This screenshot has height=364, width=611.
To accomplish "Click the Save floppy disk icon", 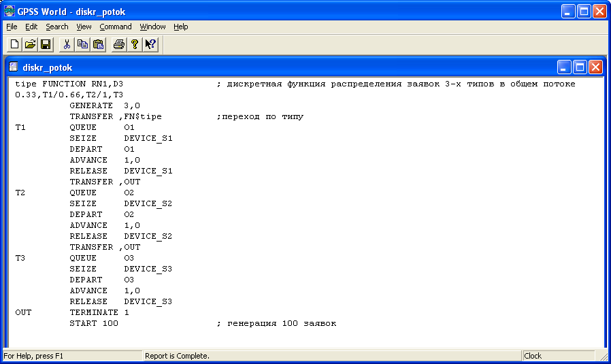I will click(46, 44).
